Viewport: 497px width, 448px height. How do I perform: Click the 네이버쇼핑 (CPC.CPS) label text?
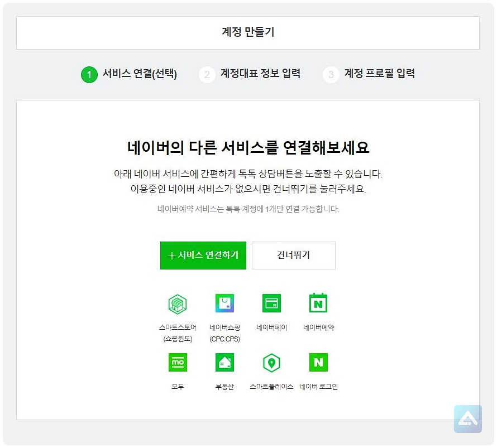224,333
